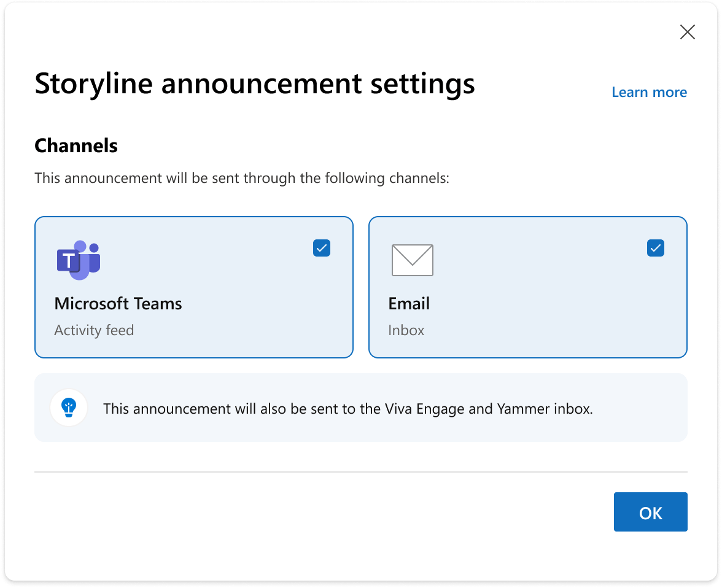The height and width of the screenshot is (588, 722).
Task: Close the Storyline announcement settings dialog
Action: pos(687,32)
